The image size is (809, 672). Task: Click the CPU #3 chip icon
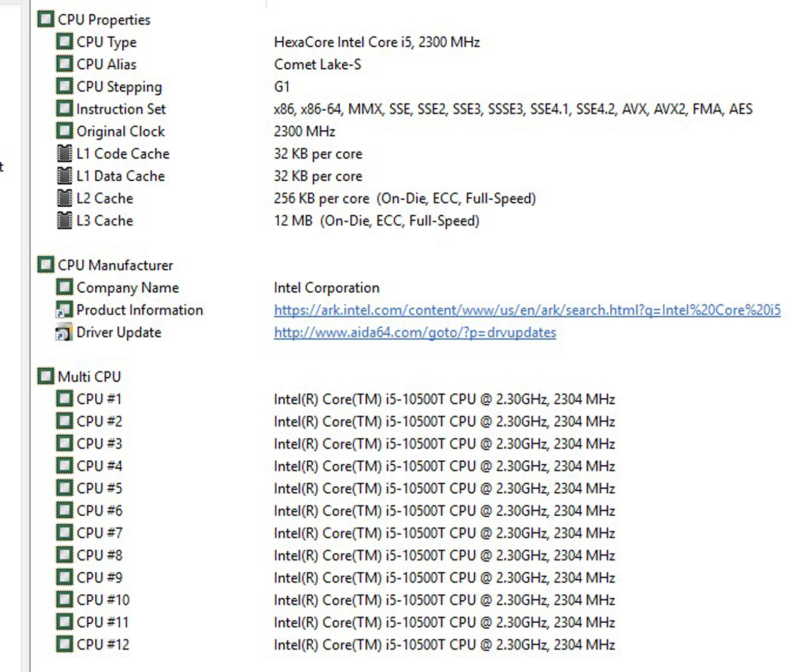tap(64, 443)
